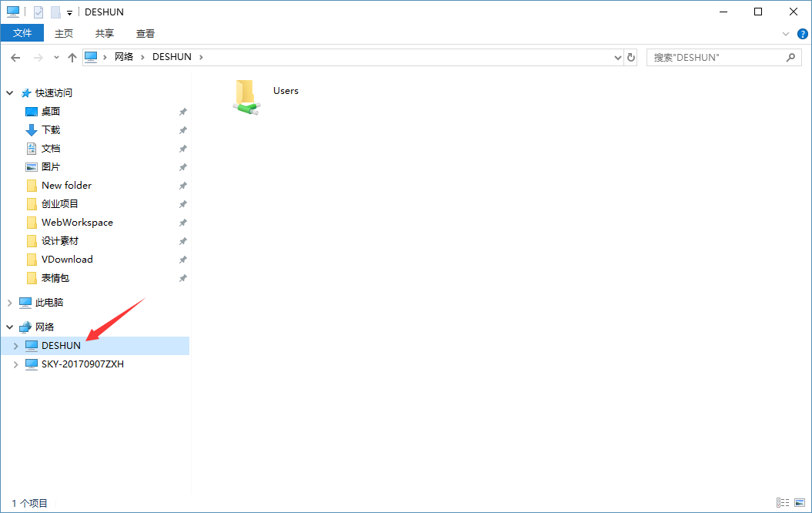This screenshot has height=513, width=812.
Task: Click the 1 个项目 status text
Action: click(29, 503)
